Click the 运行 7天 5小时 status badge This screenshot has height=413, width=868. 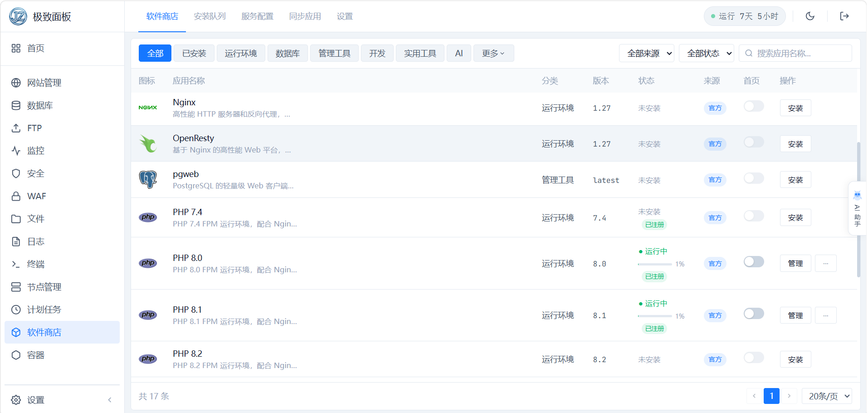pos(745,16)
